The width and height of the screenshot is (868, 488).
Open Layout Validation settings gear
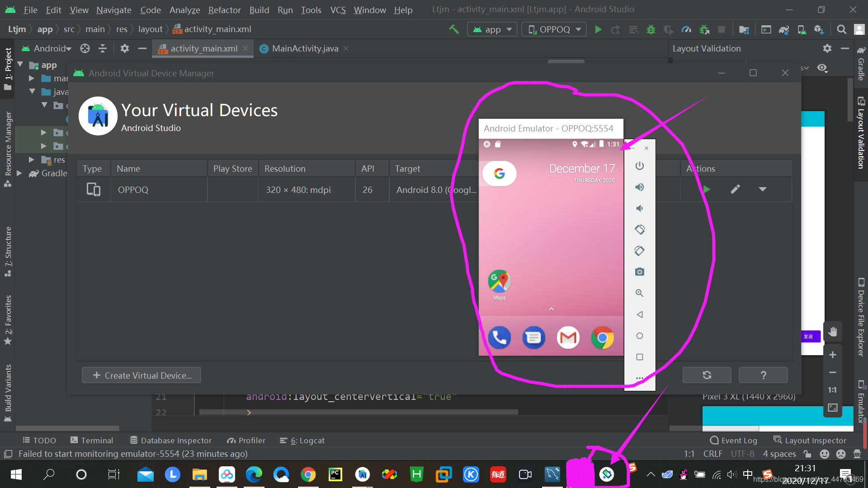(827, 48)
